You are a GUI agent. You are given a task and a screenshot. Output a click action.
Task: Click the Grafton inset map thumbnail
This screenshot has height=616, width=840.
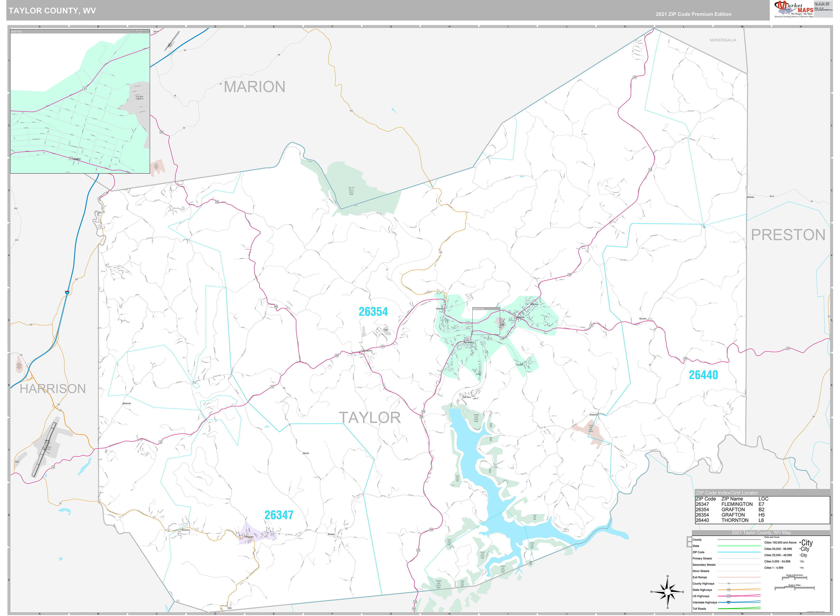tap(80, 101)
